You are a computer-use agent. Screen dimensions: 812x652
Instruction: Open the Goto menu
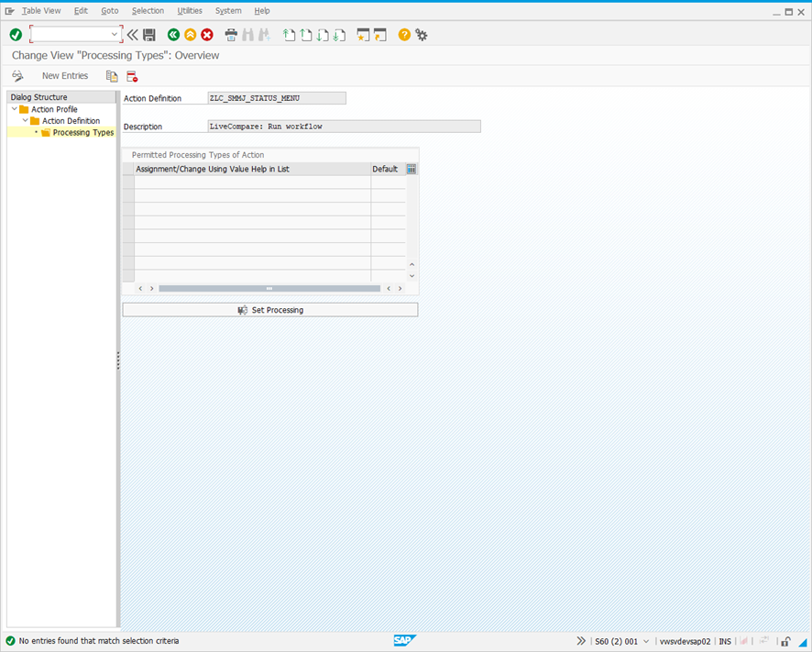coord(110,11)
